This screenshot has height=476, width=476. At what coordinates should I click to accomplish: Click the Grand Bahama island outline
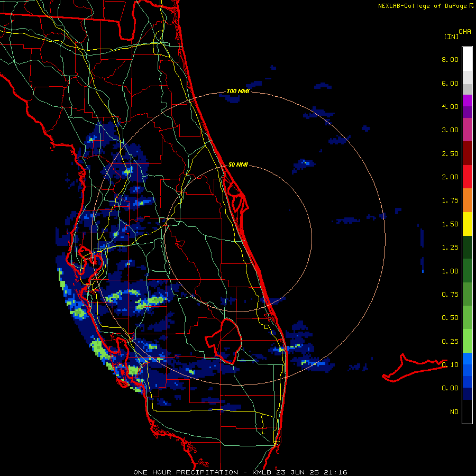(x=415, y=368)
